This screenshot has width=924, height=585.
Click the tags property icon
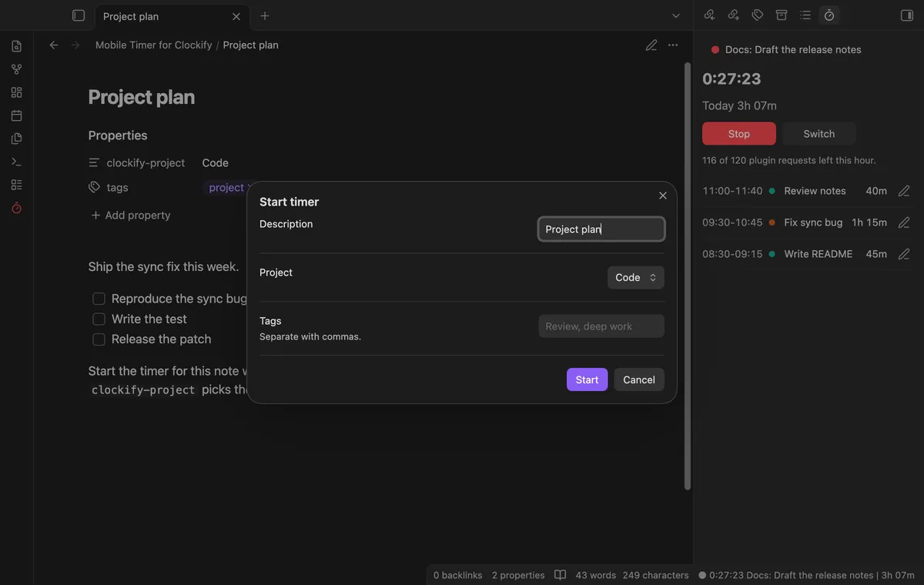click(94, 187)
